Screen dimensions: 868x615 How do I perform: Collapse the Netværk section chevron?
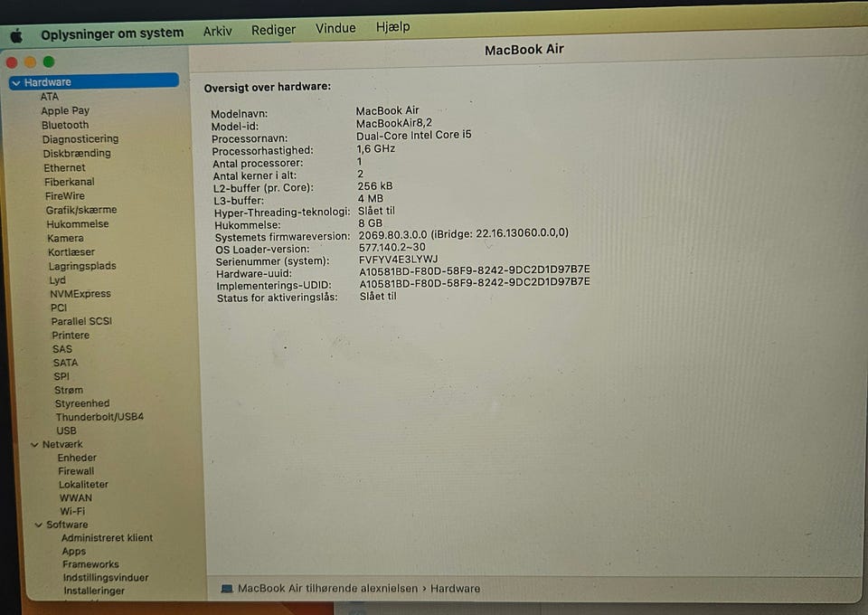point(34,444)
